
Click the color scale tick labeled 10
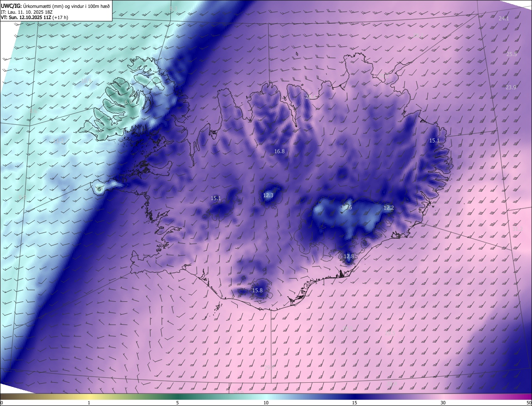pyautogui.click(x=266, y=403)
